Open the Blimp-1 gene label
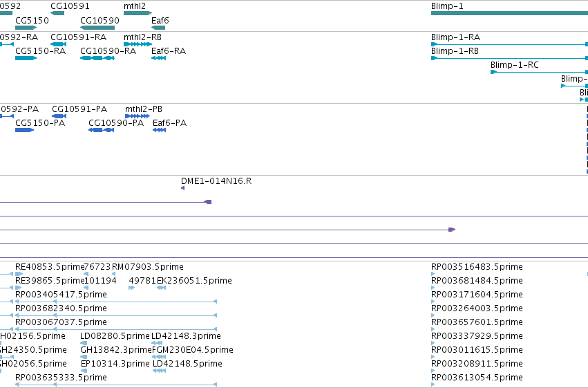588x388 pixels. click(x=447, y=6)
